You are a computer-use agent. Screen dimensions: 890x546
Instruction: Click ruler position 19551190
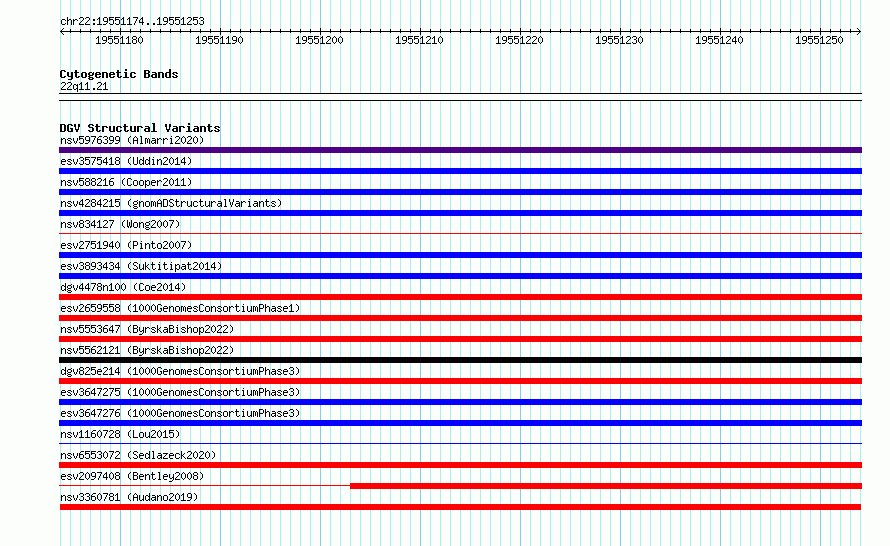[219, 40]
